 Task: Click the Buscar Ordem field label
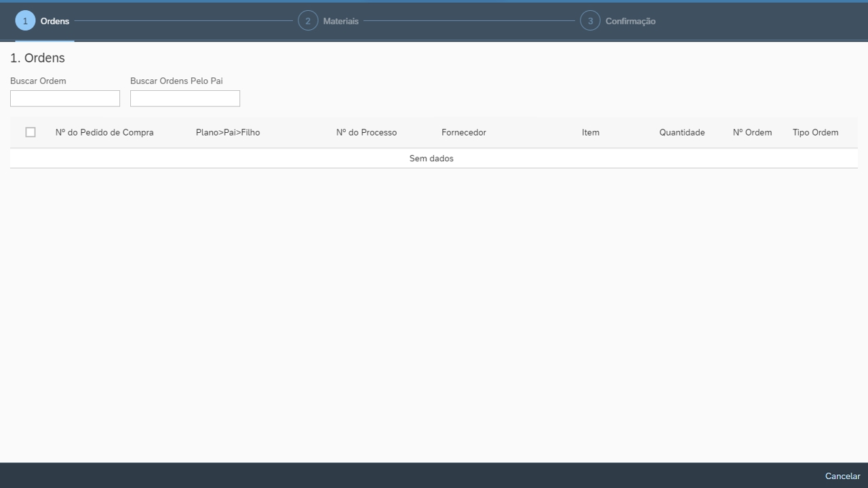[x=38, y=81]
